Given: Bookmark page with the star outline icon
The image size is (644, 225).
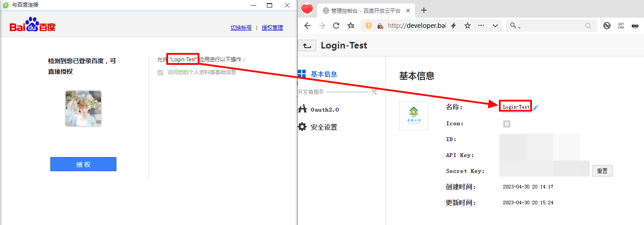Looking at the screenshot, I should pyautogui.click(x=468, y=26).
